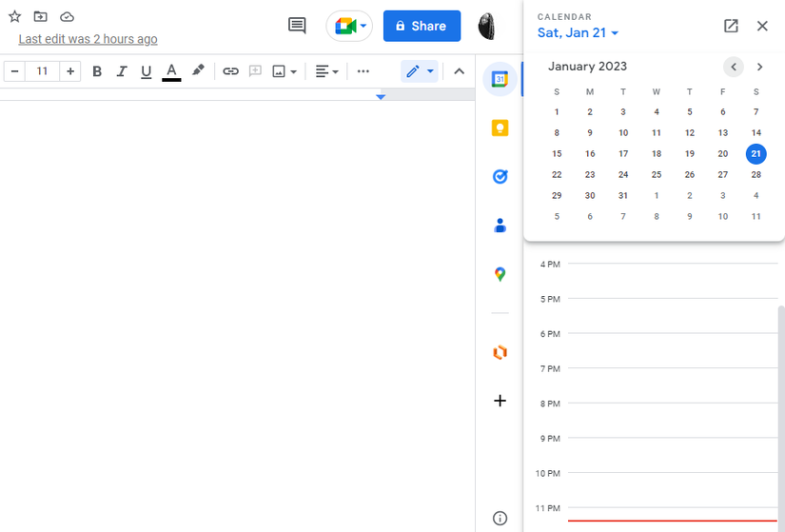
Task: Toggle bold formatting
Action: click(97, 71)
